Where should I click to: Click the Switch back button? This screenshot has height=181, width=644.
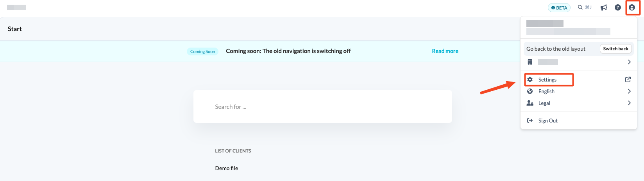(615, 49)
